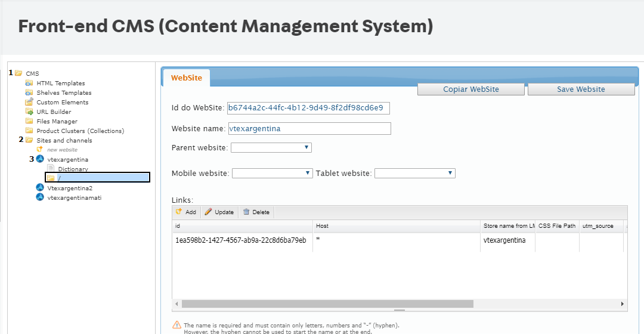Click Update in the Links toolbar

(x=219, y=212)
